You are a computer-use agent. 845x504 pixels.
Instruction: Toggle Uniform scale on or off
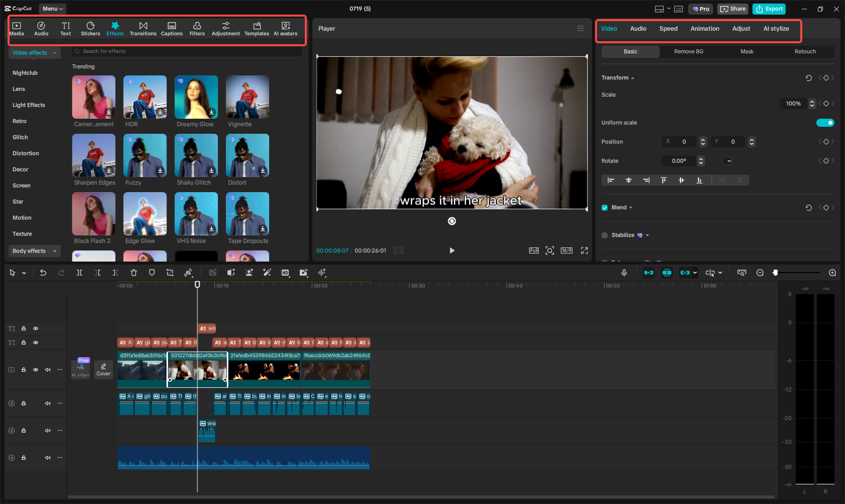825,122
